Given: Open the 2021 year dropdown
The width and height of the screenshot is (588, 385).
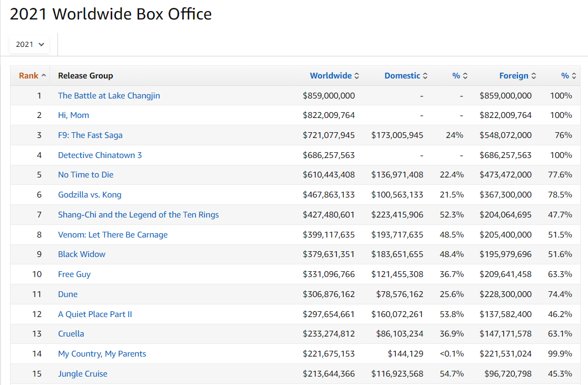Looking at the screenshot, I should pyautogui.click(x=30, y=44).
